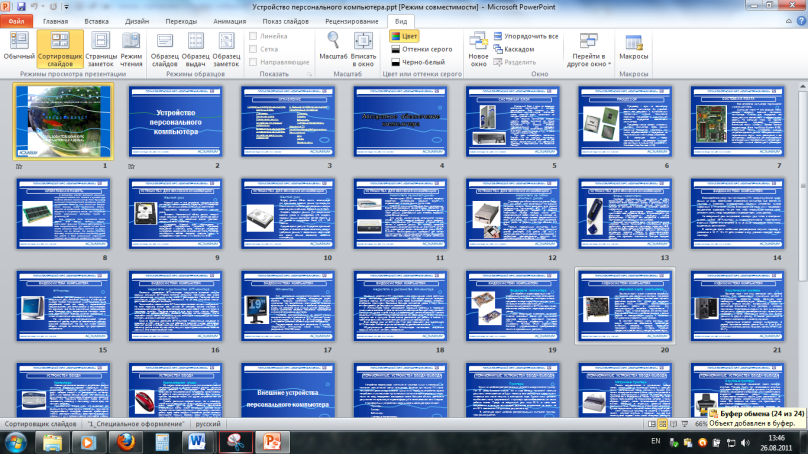Click the Windows Start button
Image resolution: width=808 pixels, height=454 pixels.
(15, 442)
